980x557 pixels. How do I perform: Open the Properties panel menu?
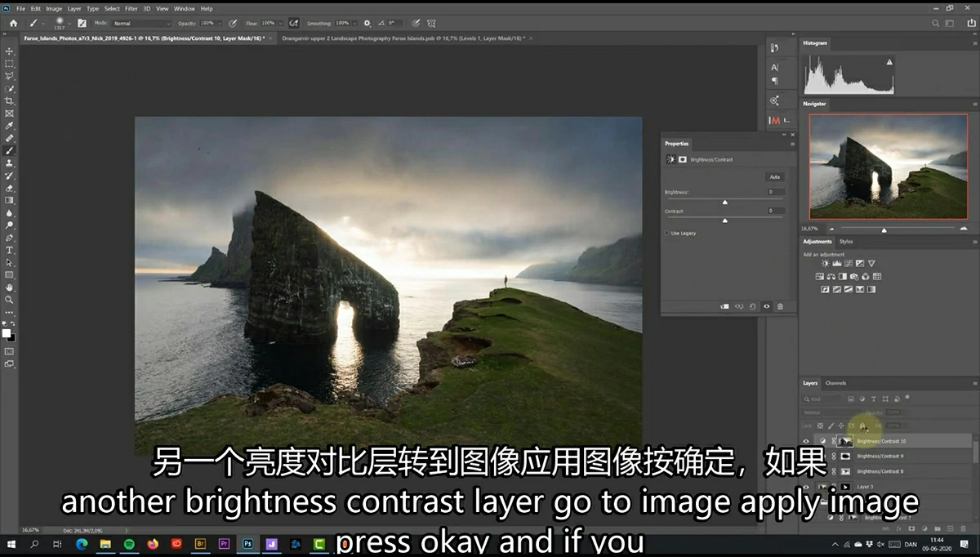tap(791, 144)
